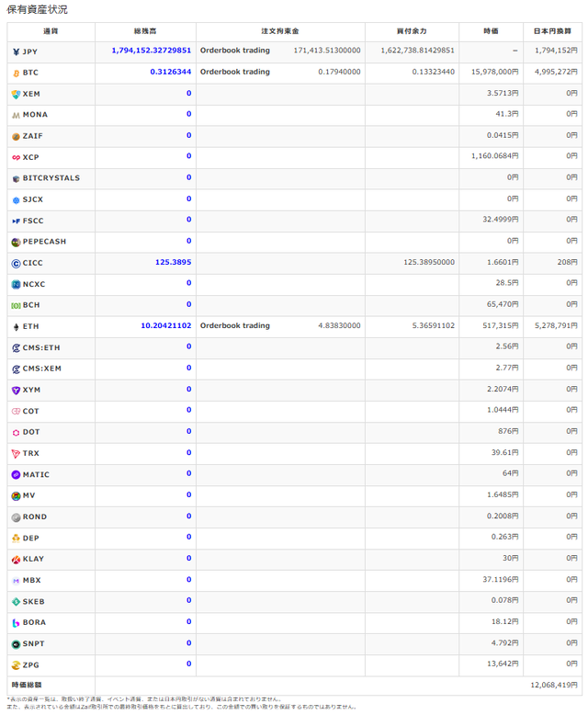Select BTC locked amount 0.17940000
The height and width of the screenshot is (715, 588).
(x=339, y=72)
